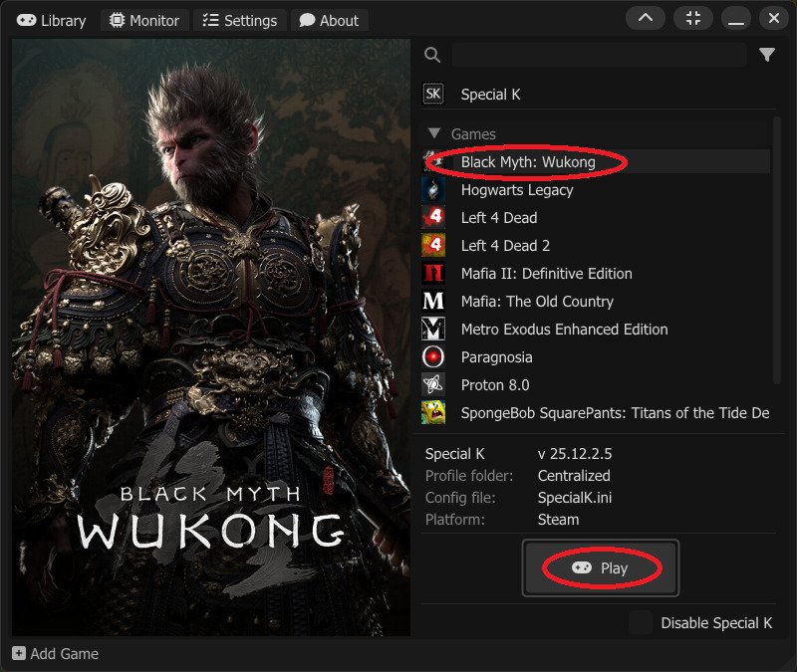Click the v 25.12.2.5 version text
The width and height of the screenshot is (797, 672).
(x=575, y=454)
